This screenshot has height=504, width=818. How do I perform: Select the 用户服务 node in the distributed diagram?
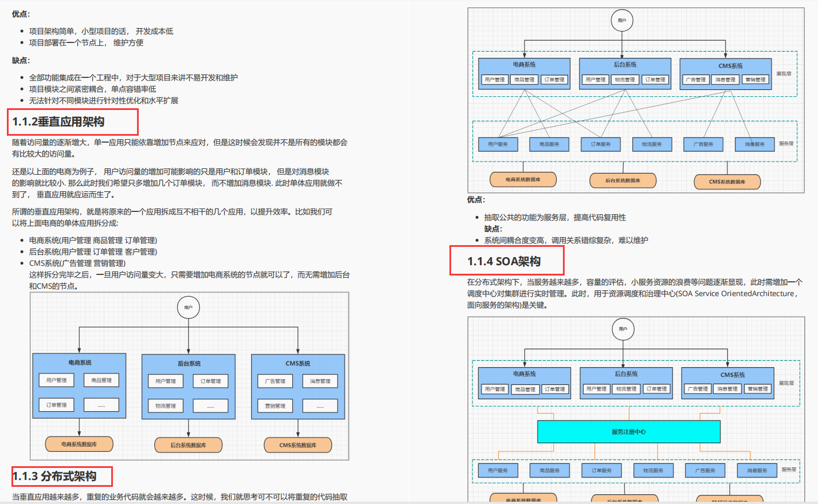point(498,144)
